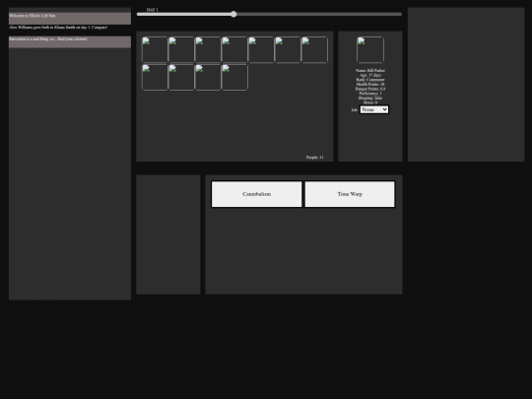The width and height of the screenshot is (532, 399).
Task: Click the Proficiency: 1 stat line
Action: click(x=370, y=94)
